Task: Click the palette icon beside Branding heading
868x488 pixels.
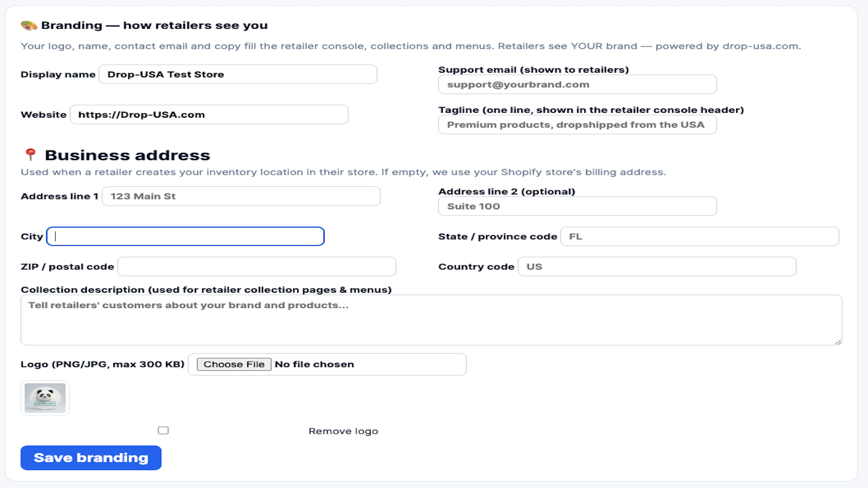Action: coord(29,25)
